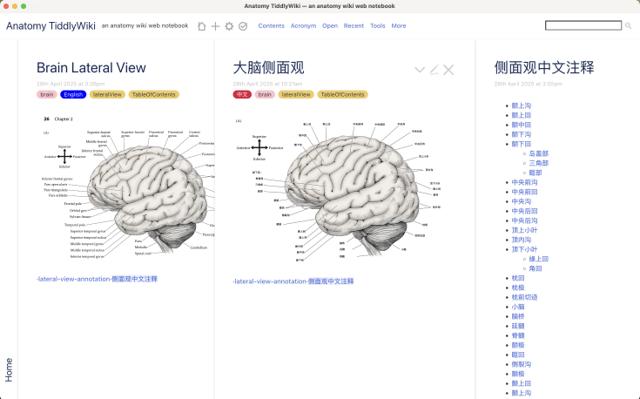This screenshot has height=399, width=640.
Task: Click brain tag in Brain Lateral View tiddler
Action: tap(47, 95)
